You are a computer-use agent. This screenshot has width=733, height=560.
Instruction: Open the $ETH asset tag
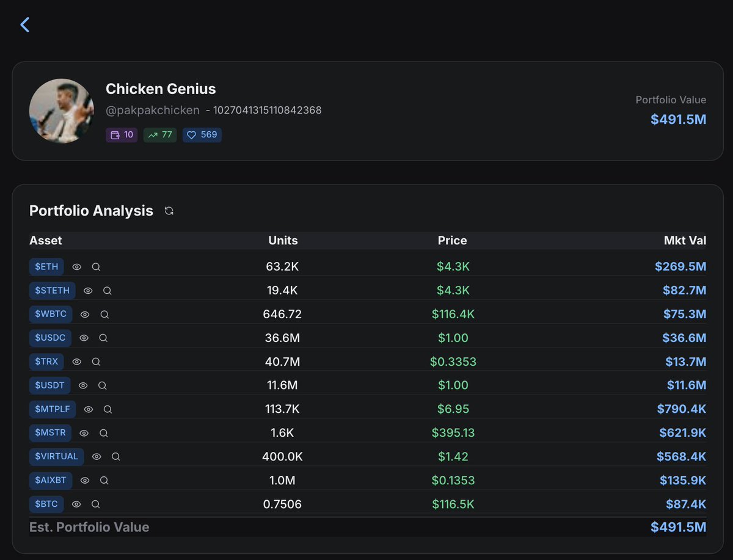click(x=46, y=267)
